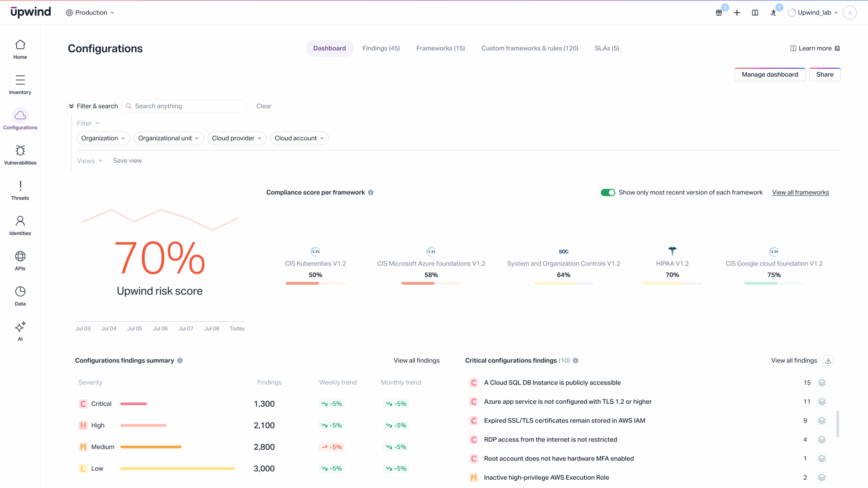Click the Manage dashboard button
Image resolution: width=868 pixels, height=488 pixels.
click(x=770, y=75)
